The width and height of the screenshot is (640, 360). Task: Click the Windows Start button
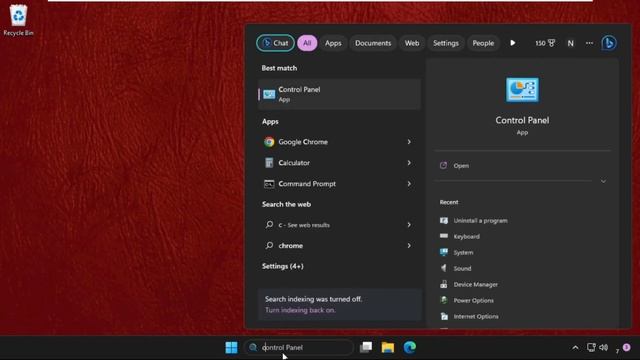[231, 347]
